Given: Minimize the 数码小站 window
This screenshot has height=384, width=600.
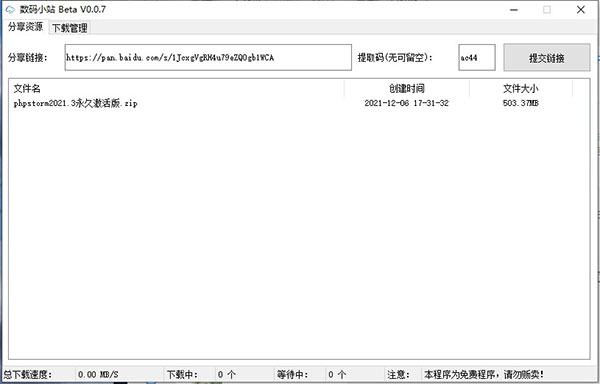Looking at the screenshot, I should pyautogui.click(x=514, y=10).
